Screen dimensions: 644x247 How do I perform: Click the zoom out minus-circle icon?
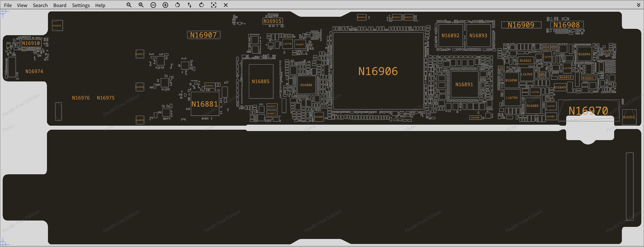tap(153, 5)
